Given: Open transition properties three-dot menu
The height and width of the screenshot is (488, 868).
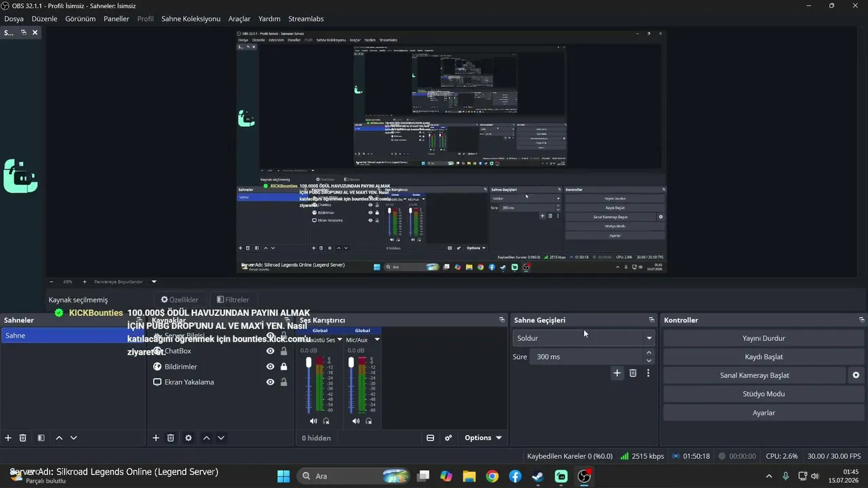Looking at the screenshot, I should pos(648,373).
